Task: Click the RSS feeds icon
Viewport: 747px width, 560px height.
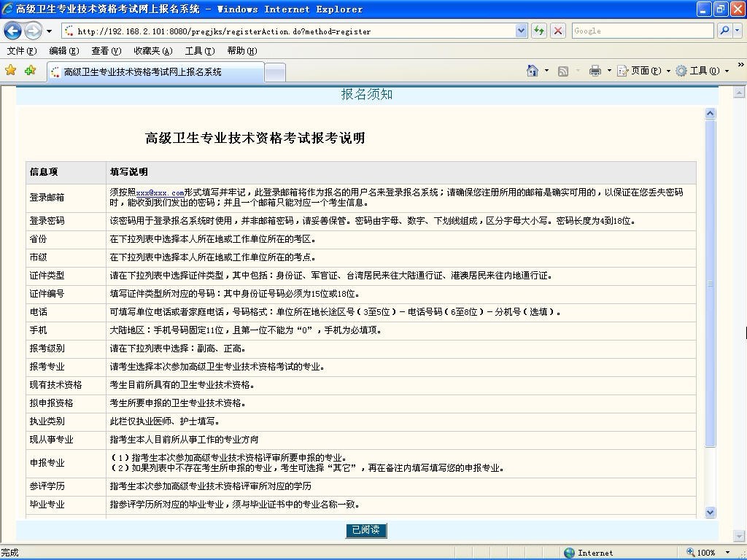Action: tap(562, 71)
